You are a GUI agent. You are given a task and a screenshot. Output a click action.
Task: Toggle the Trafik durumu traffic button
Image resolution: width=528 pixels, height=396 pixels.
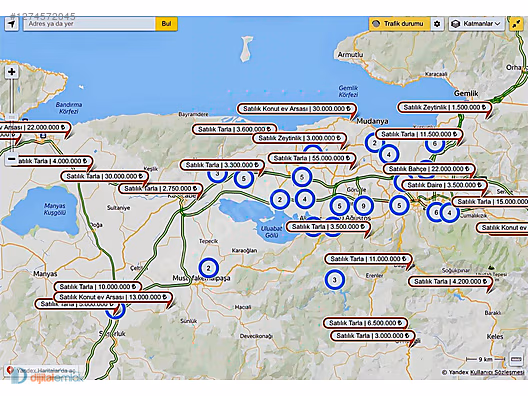pyautogui.click(x=399, y=24)
